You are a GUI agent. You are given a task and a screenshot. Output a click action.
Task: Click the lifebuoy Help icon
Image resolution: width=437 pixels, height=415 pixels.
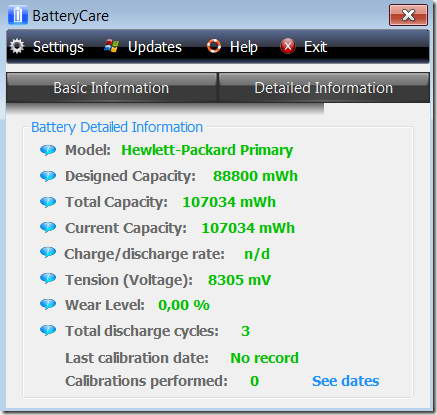click(214, 46)
